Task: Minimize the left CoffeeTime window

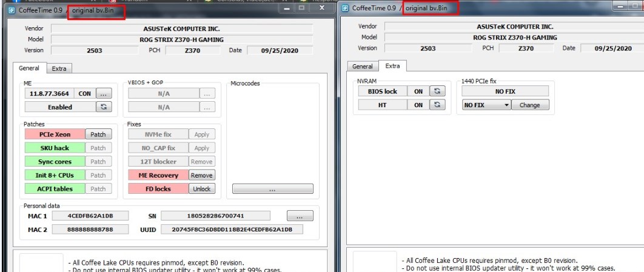Action: (287, 8)
